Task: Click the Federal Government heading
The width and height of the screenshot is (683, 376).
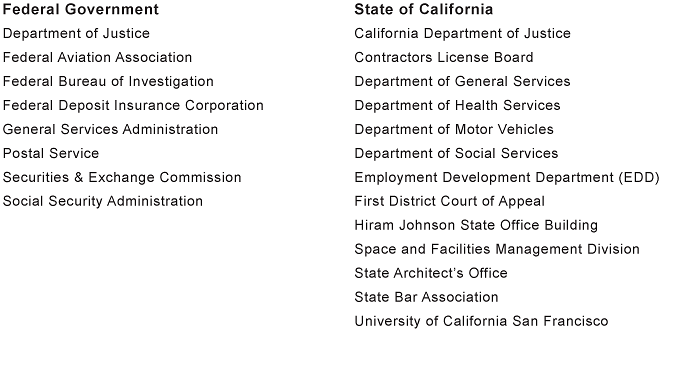Action: (x=81, y=10)
